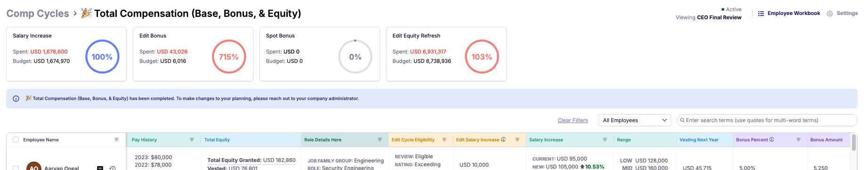Screen dimensions: 868x170
Task: Filter the Employee Name column
Action: 116,140
